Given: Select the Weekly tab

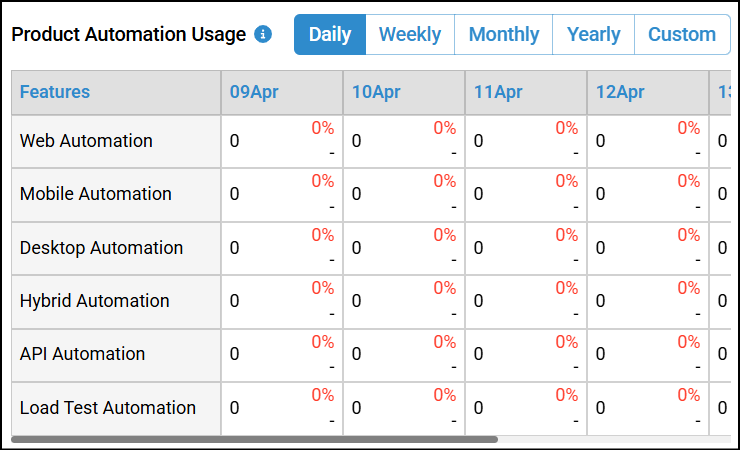Looking at the screenshot, I should coord(410,34).
